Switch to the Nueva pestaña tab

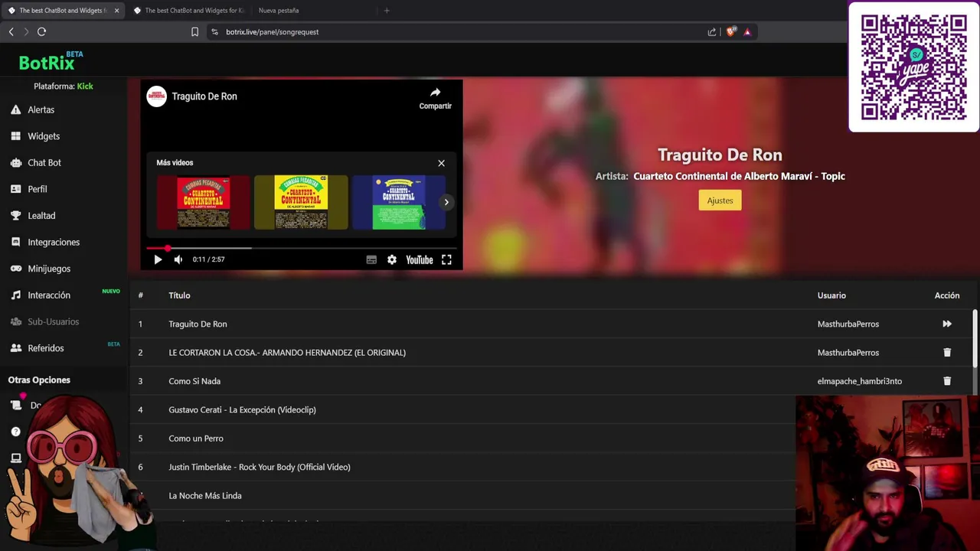[x=279, y=11]
